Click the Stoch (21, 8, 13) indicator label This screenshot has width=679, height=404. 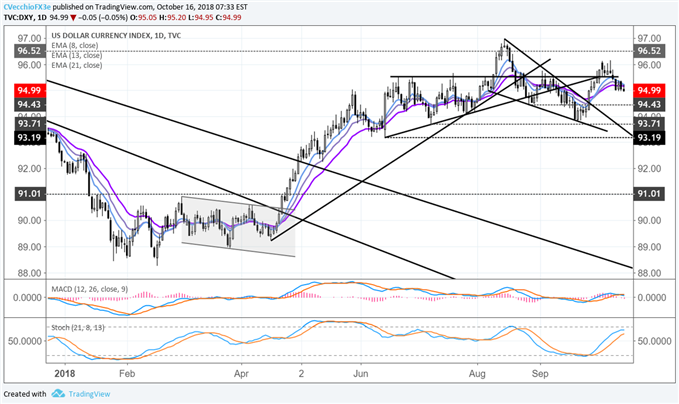78,327
